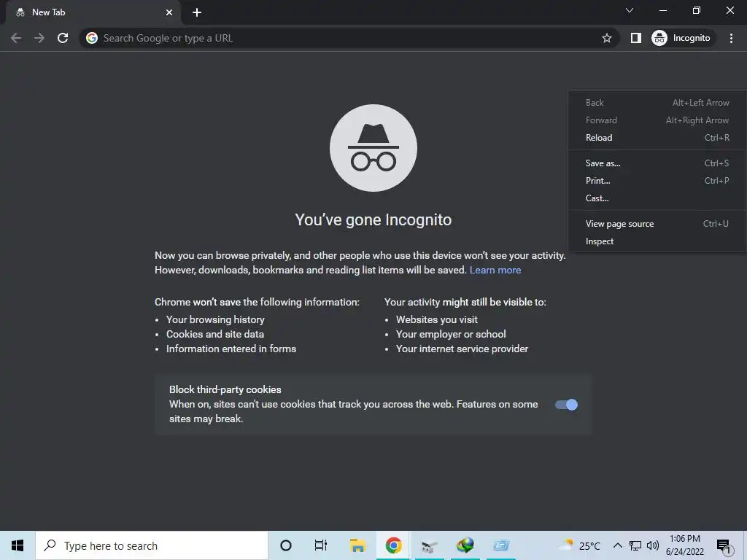Viewport: 747px width, 560px height.
Task: Click the "Block third-party cookies" label
Action: [225, 389]
